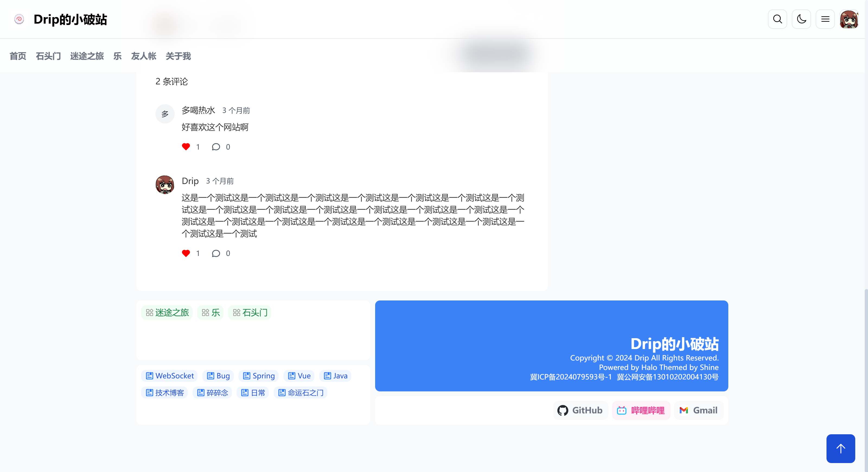The image size is (868, 472).
Task: Click reply bubble icon on Drip's comment
Action: 216,253
